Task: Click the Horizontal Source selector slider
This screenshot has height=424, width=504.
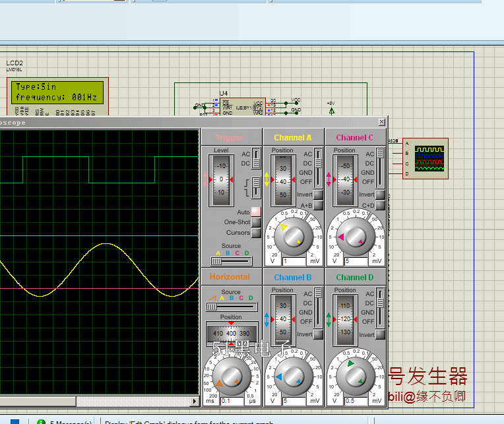Action: click(232, 307)
